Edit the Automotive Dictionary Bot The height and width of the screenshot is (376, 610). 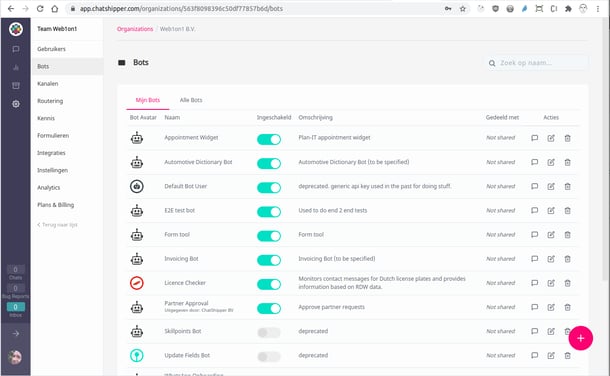(551, 162)
